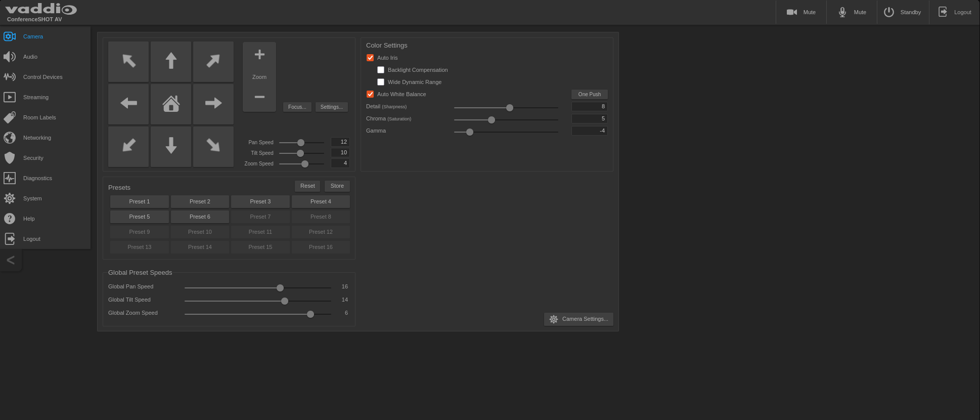Click the One Push button

(x=590, y=94)
